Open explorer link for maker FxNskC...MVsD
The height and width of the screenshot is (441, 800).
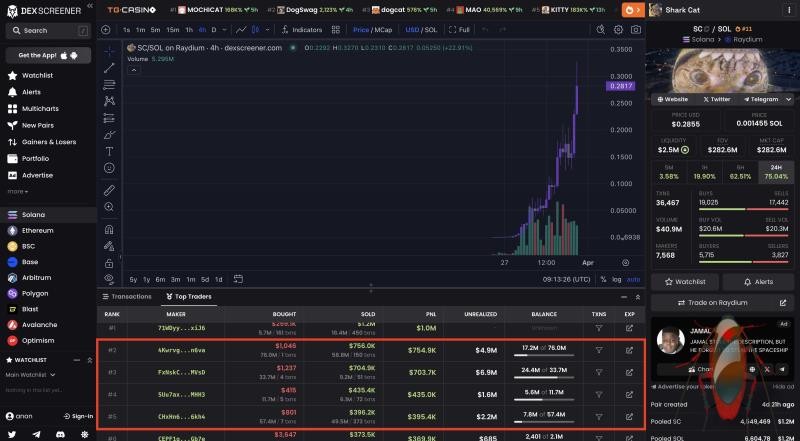click(x=629, y=373)
